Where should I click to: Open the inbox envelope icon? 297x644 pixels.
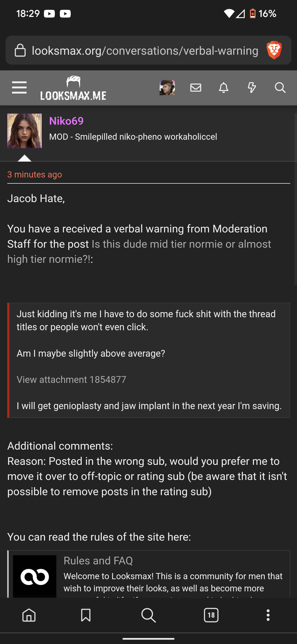pos(196,88)
